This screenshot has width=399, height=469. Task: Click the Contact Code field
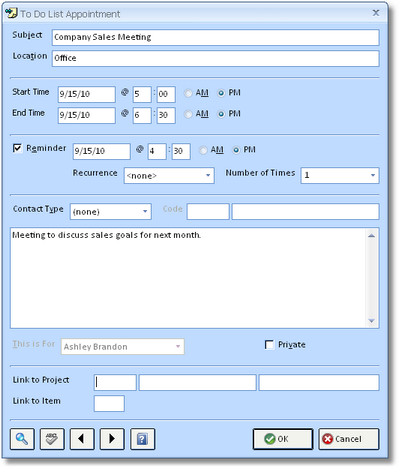pos(208,211)
